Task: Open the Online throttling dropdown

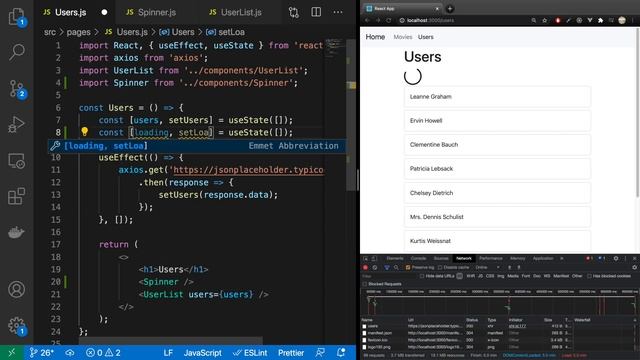Action: click(x=487, y=267)
